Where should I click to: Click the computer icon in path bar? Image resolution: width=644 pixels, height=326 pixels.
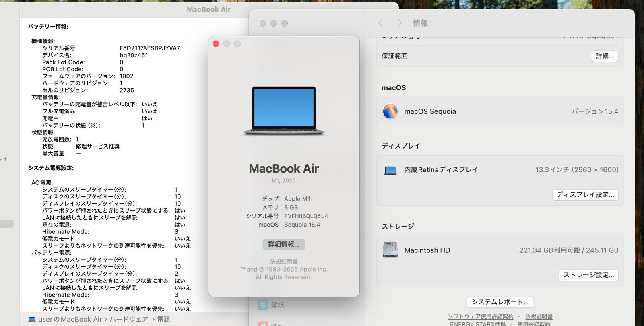click(32, 320)
